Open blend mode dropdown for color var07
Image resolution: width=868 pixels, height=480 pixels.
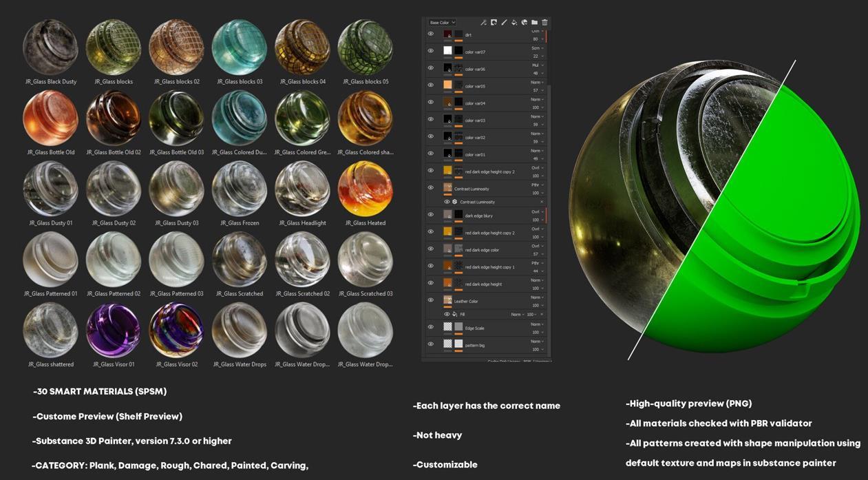point(536,48)
